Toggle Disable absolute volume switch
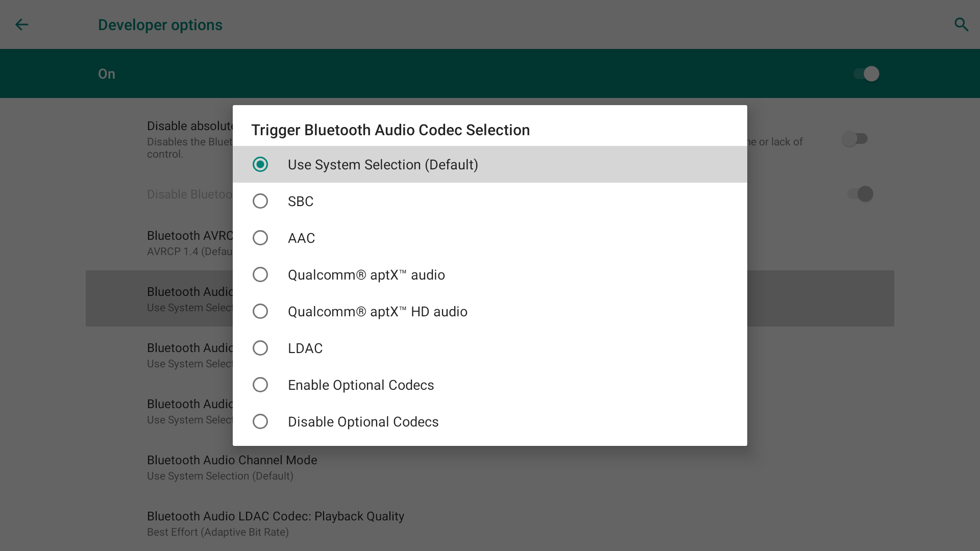 tap(855, 139)
